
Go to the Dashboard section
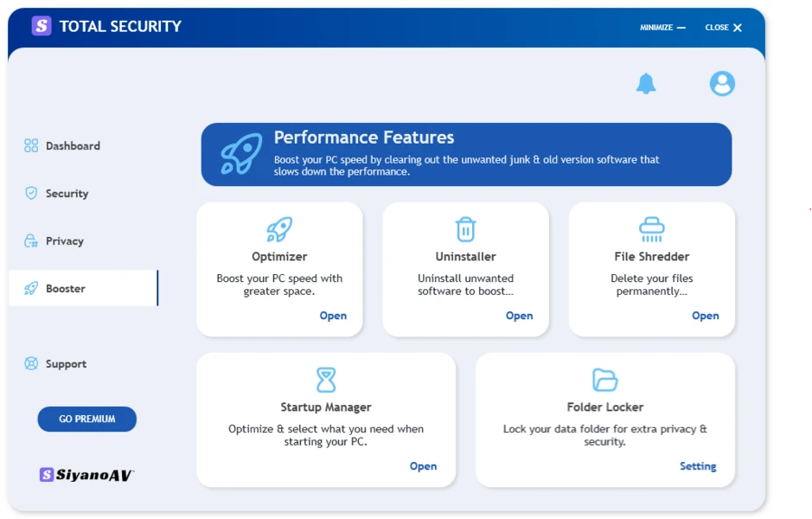[73, 146]
